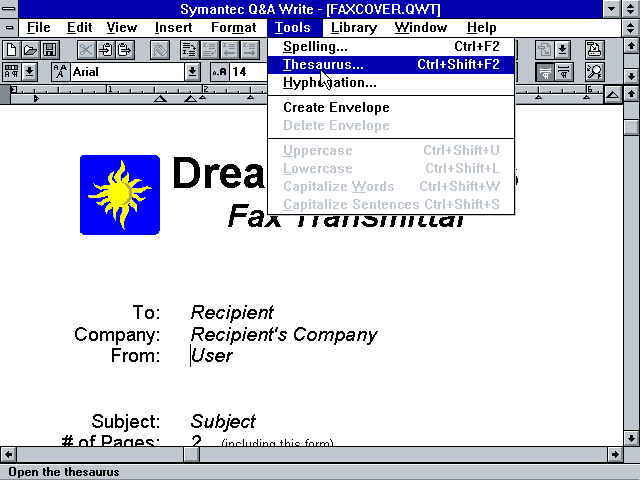Click the horizontal scrollbar thumb
Viewport: 640px width, 480px height.
[191, 454]
